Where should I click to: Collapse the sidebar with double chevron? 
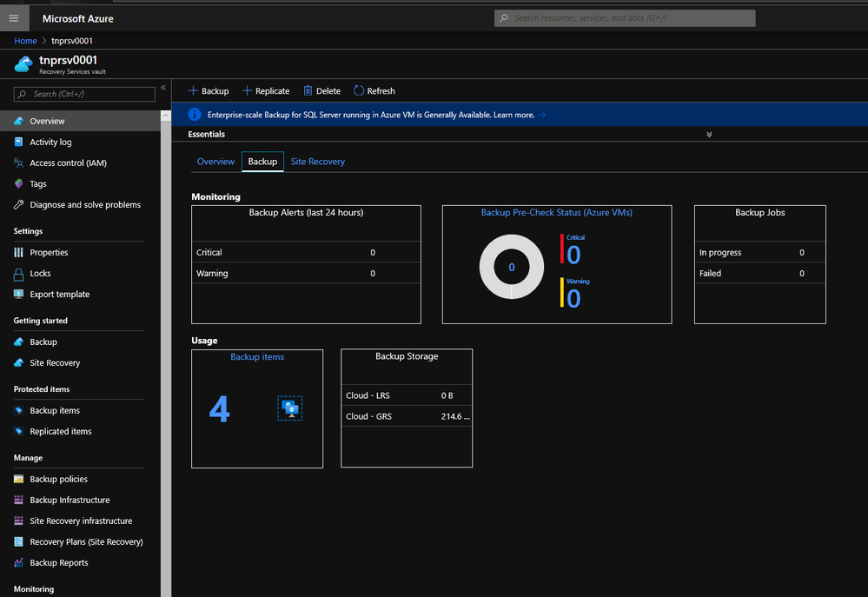(163, 88)
